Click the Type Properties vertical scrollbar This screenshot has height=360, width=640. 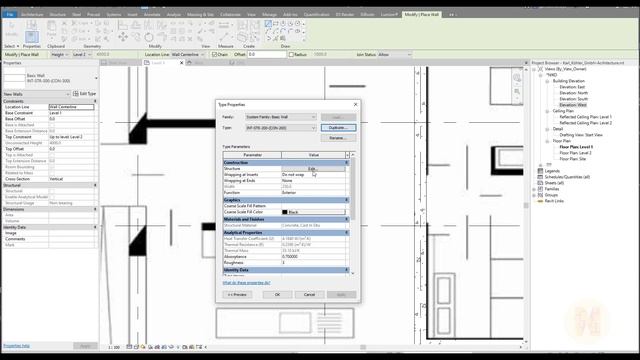point(353,188)
